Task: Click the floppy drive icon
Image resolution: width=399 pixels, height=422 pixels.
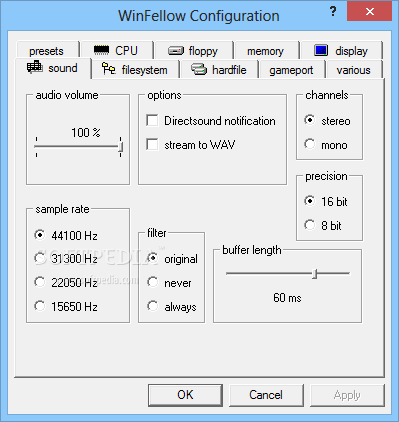Action: coord(176,51)
